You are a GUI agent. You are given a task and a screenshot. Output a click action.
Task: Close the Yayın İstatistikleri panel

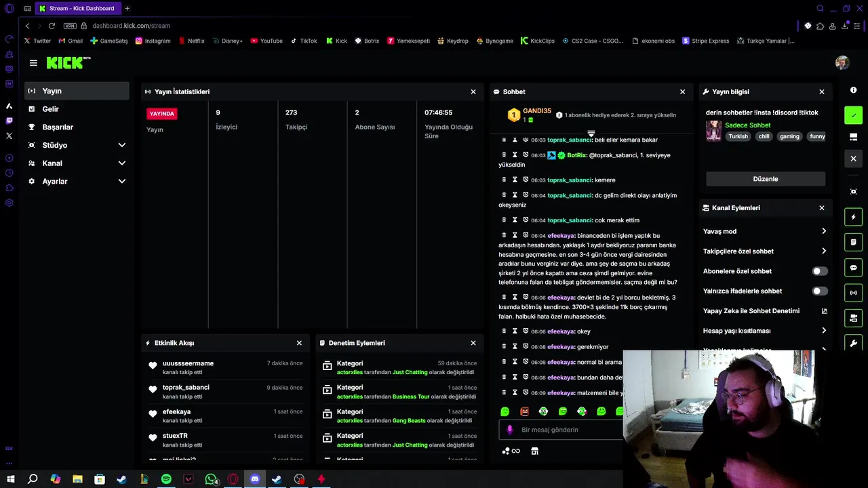pyautogui.click(x=473, y=91)
